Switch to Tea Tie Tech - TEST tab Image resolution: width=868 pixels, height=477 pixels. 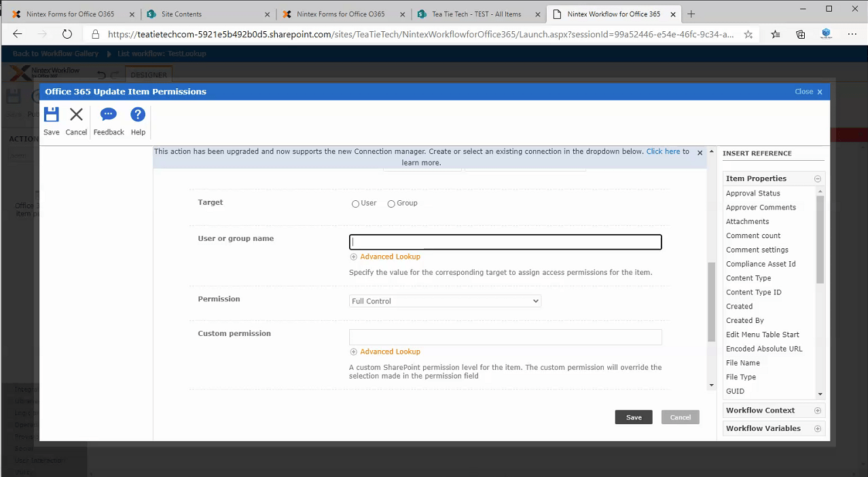[478, 14]
